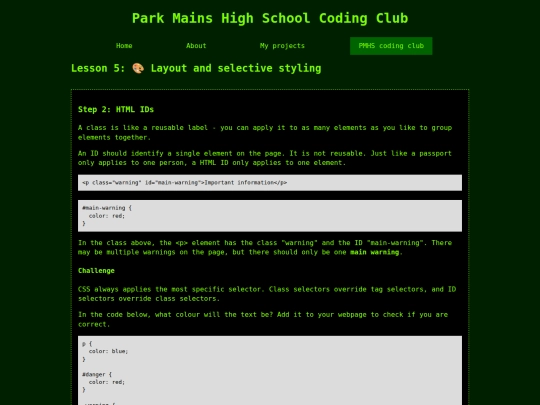This screenshot has width=540, height=405.
Task: Go to the About page
Action: point(196,46)
